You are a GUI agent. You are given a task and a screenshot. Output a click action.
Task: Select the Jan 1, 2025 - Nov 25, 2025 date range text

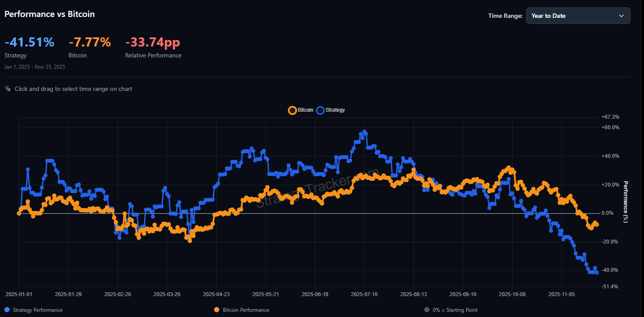coord(34,67)
